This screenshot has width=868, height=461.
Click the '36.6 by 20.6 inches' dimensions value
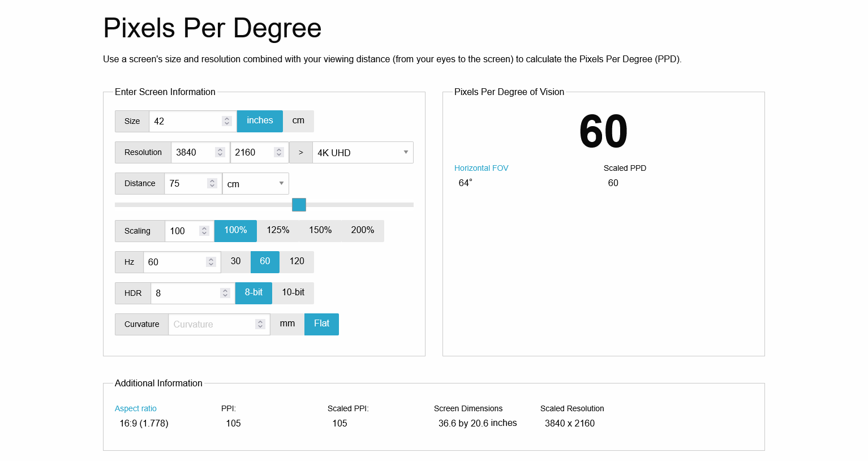pos(478,423)
